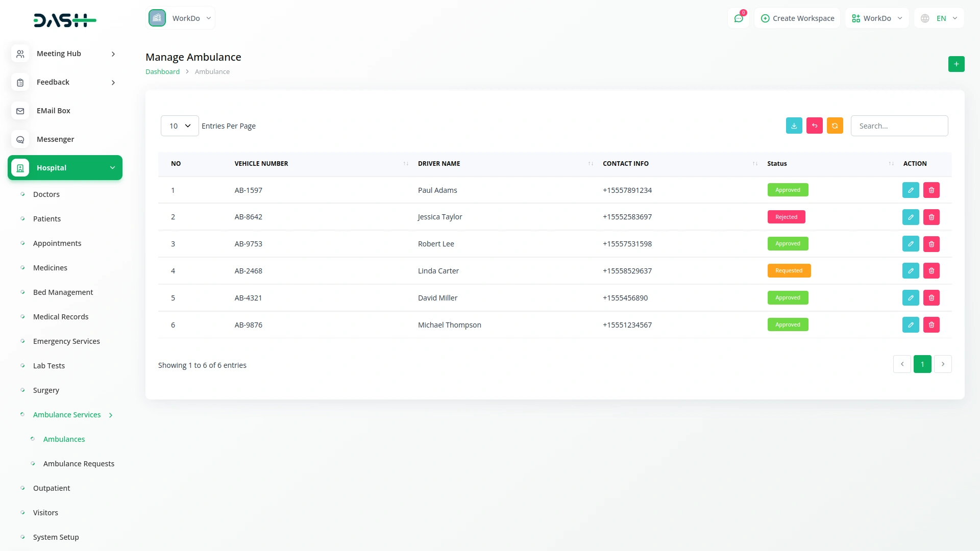
Task: Open the chat messages notification icon
Action: pos(738,18)
